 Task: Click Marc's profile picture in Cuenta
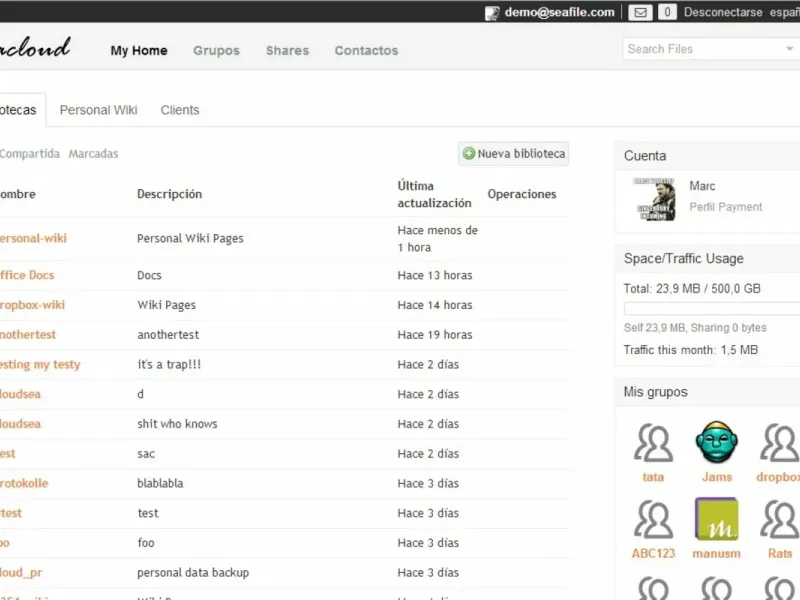pos(654,199)
